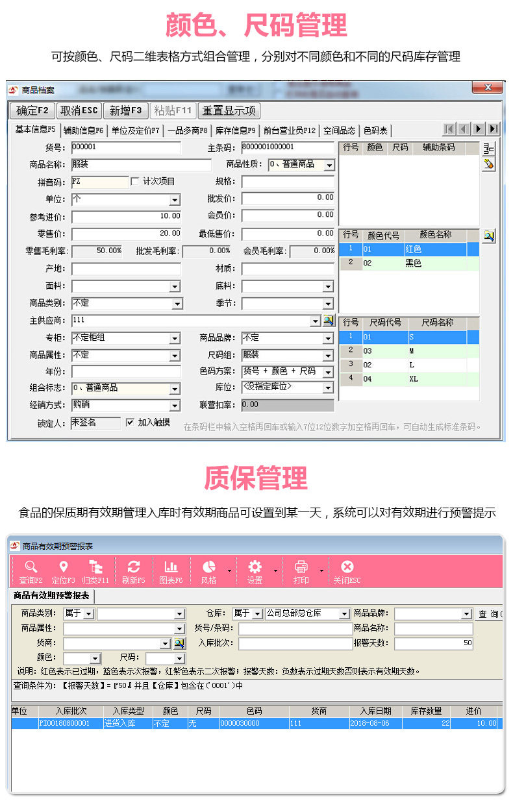Go to last record navigation arrow
Image resolution: width=513 pixels, height=812 pixels.
(x=494, y=129)
